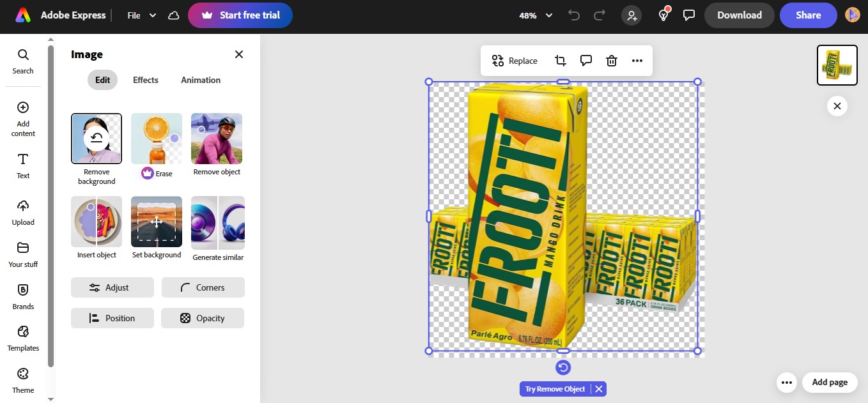
Task: Select the Set background tool
Action: click(156, 222)
